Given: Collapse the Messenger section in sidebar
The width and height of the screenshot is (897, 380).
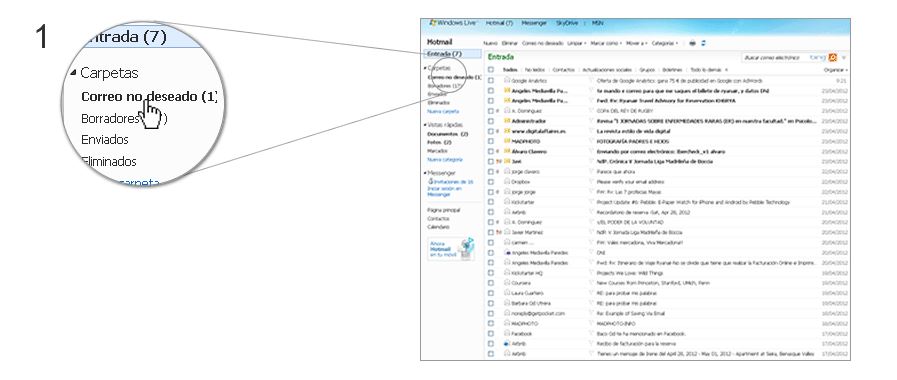Looking at the screenshot, I should pos(425,172).
